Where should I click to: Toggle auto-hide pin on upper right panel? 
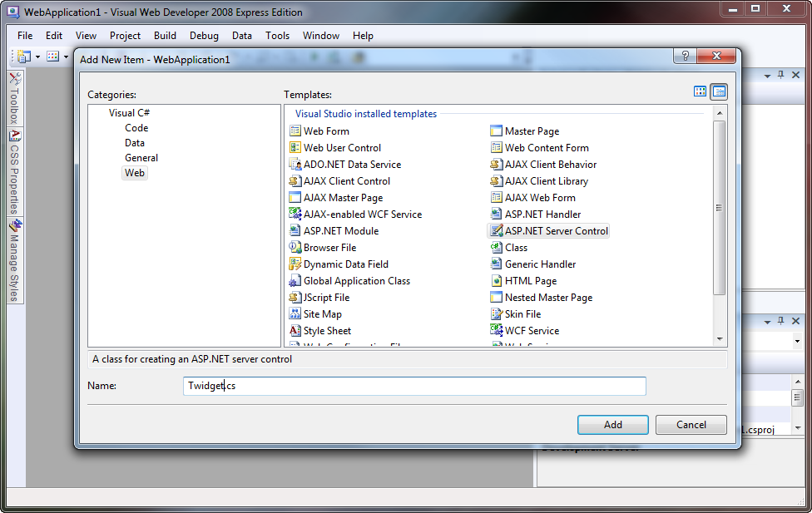[781, 75]
